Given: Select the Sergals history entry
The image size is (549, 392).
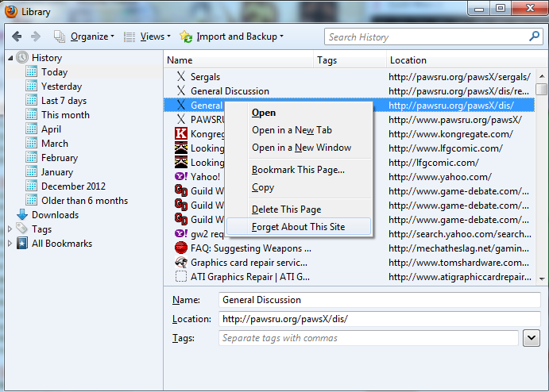Looking at the screenshot, I should (x=349, y=77).
